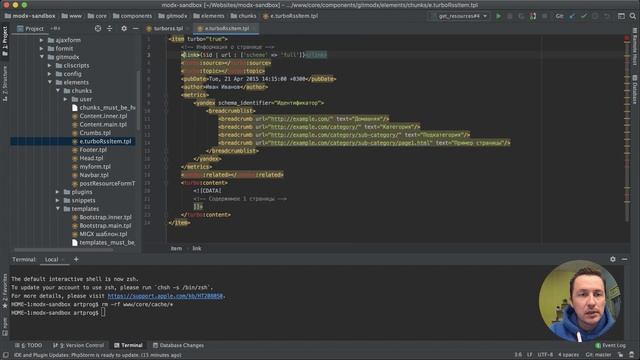The image size is (640, 360).
Task: Collapse the templates folder
Action: click(x=58, y=209)
